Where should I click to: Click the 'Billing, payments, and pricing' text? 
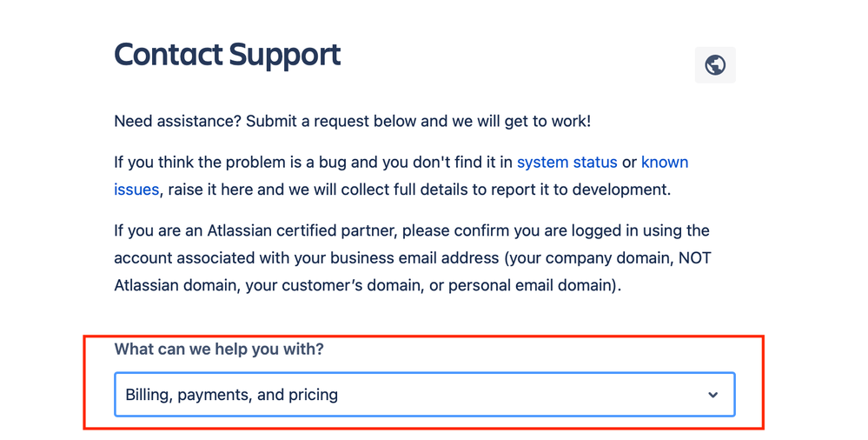(x=231, y=395)
